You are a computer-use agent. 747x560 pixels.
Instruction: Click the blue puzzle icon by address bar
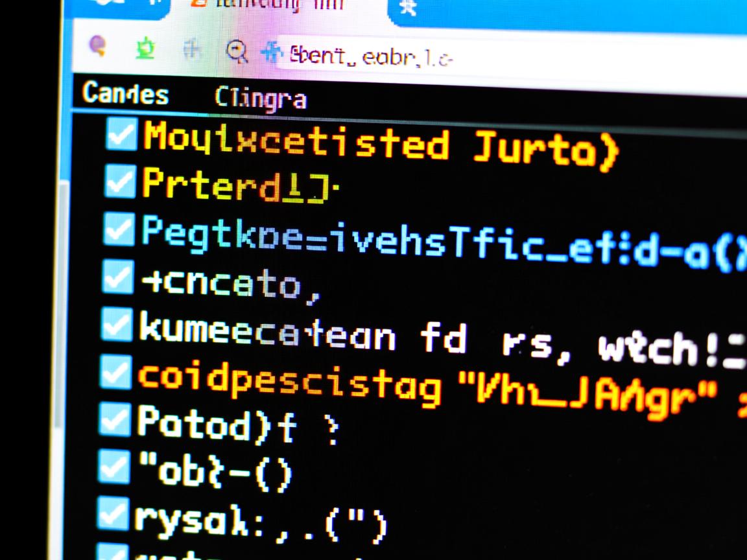click(272, 52)
